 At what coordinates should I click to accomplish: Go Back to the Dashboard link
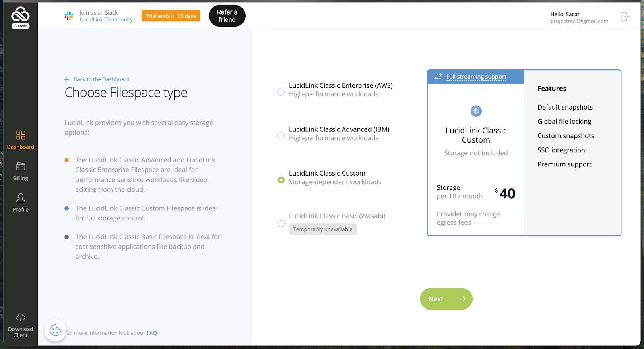tap(101, 79)
